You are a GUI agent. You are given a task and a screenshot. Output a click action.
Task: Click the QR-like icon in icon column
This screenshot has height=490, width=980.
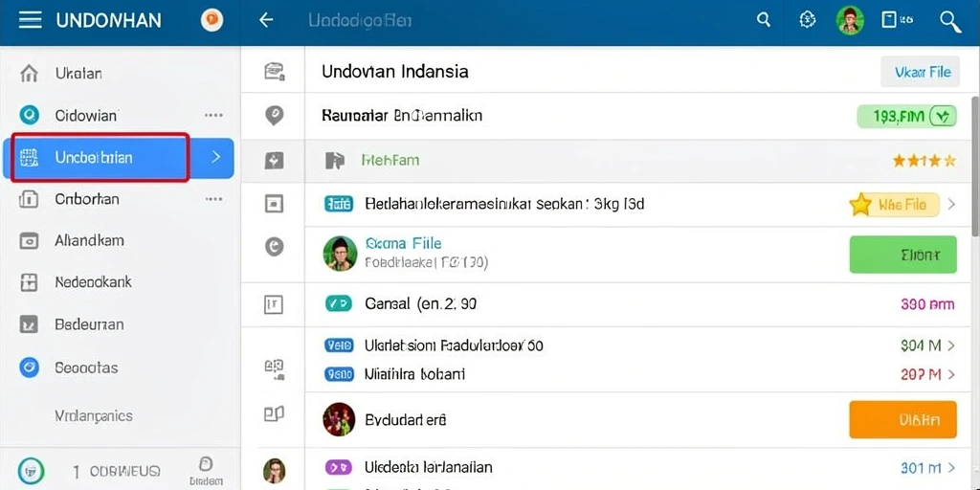pos(275,369)
